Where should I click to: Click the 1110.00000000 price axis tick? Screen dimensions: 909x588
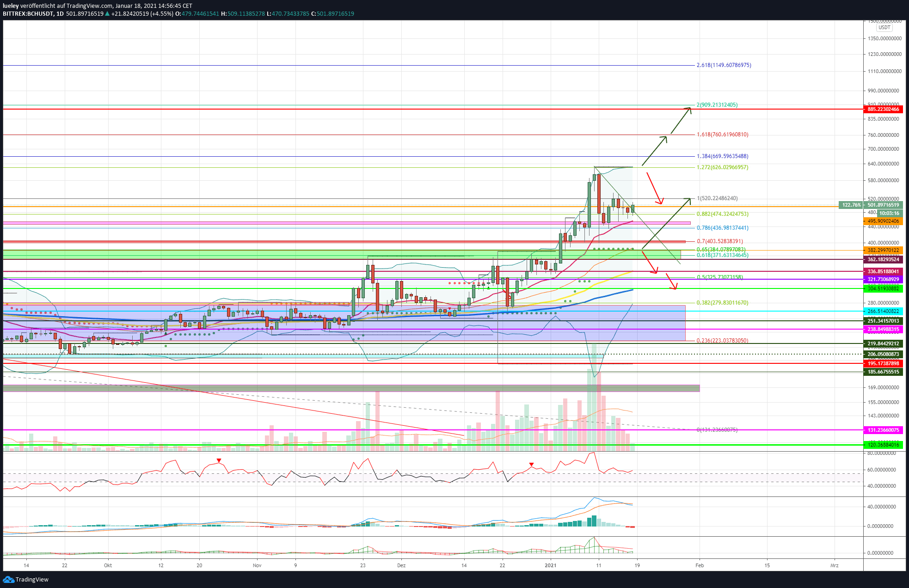point(884,72)
